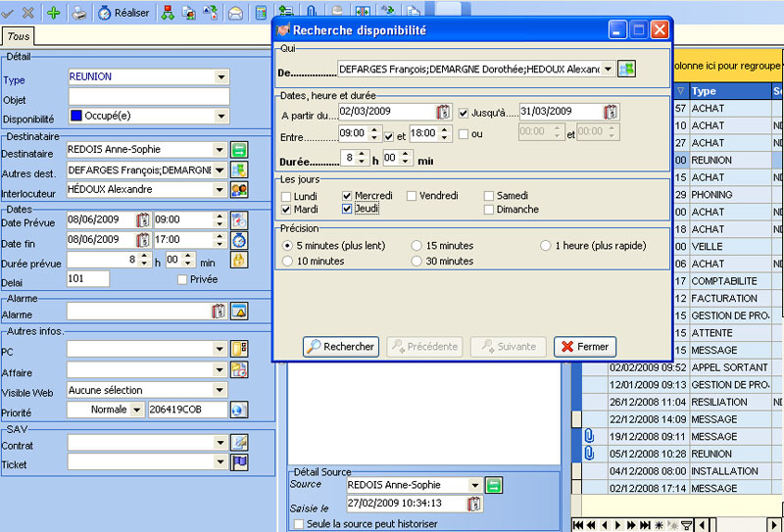Select the 30 minutes precision option

[x=417, y=262]
